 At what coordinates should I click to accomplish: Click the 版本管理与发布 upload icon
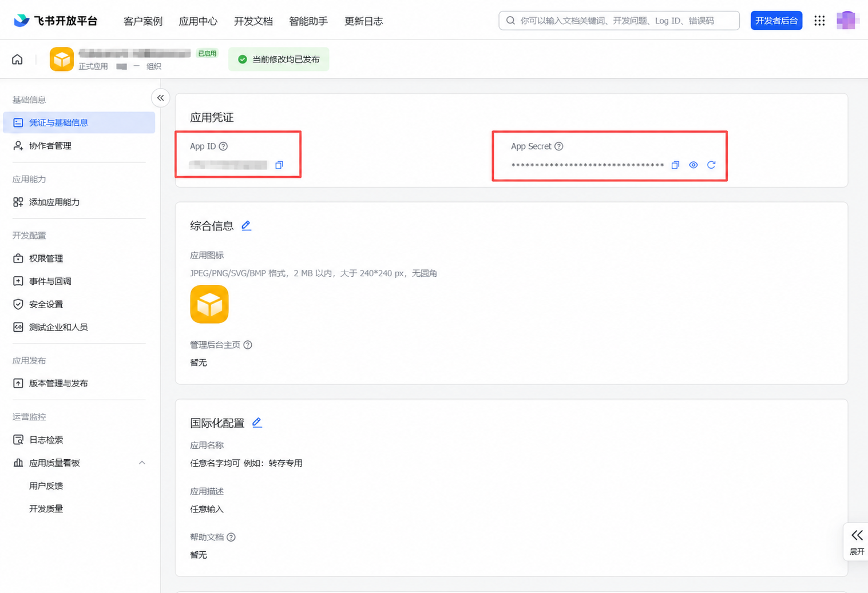click(x=18, y=383)
